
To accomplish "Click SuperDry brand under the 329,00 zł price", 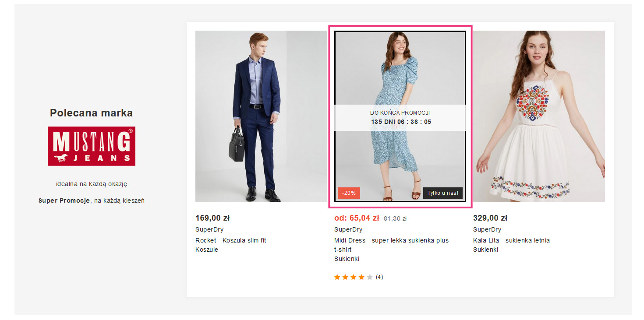I will click(x=487, y=229).
